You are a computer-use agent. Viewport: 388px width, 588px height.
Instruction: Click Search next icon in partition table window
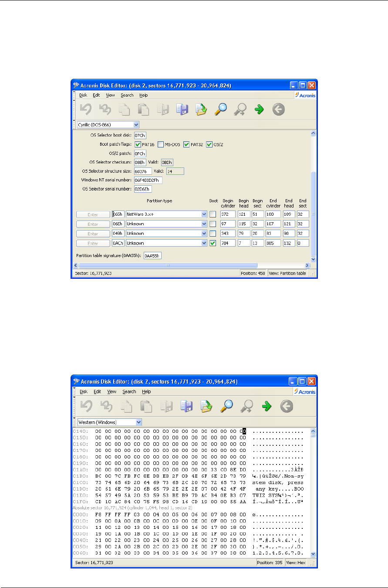[x=240, y=110]
